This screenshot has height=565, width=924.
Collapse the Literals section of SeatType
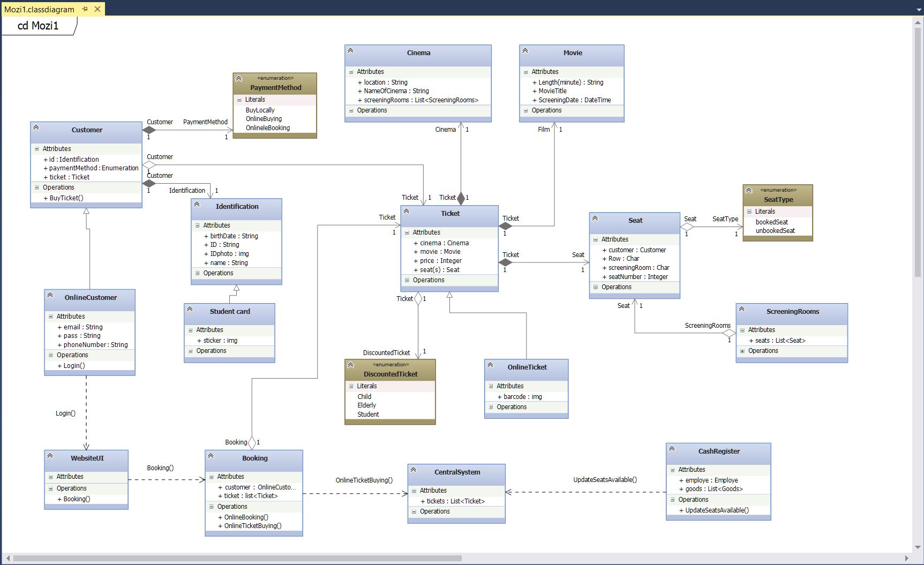749,211
